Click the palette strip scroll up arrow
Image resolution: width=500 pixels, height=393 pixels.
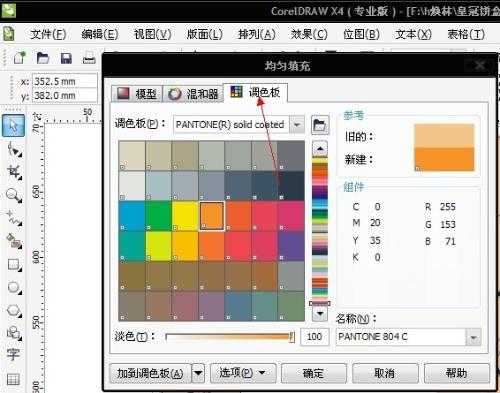pyautogui.click(x=320, y=148)
